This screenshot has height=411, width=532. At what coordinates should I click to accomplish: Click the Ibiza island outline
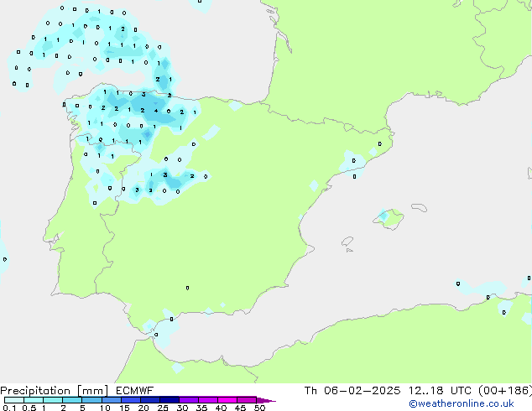pos(347,242)
